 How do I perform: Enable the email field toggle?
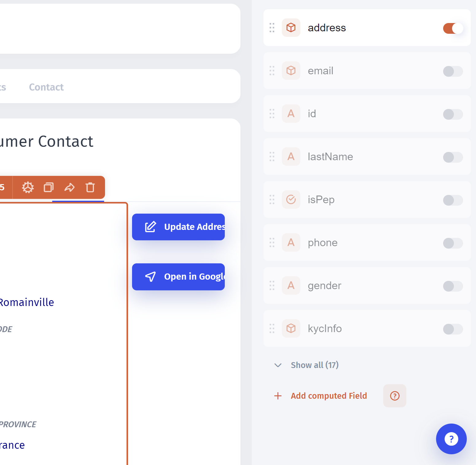[x=453, y=71]
